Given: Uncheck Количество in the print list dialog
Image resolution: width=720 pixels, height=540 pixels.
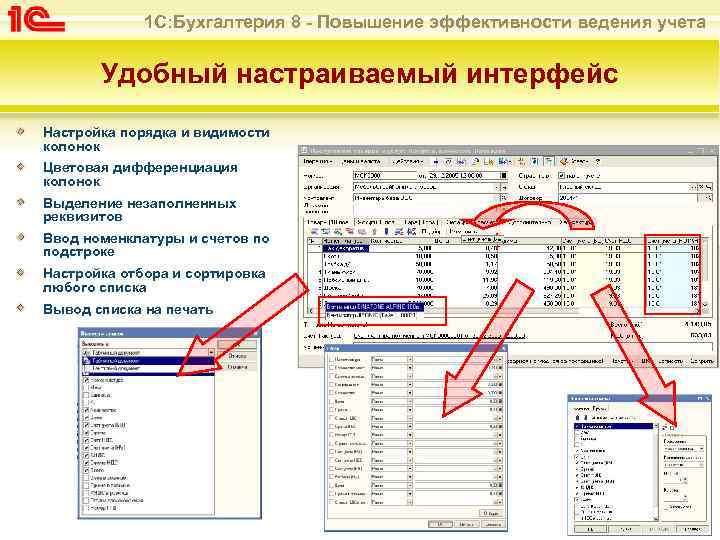Looking at the screenshot, I should coord(86,410).
